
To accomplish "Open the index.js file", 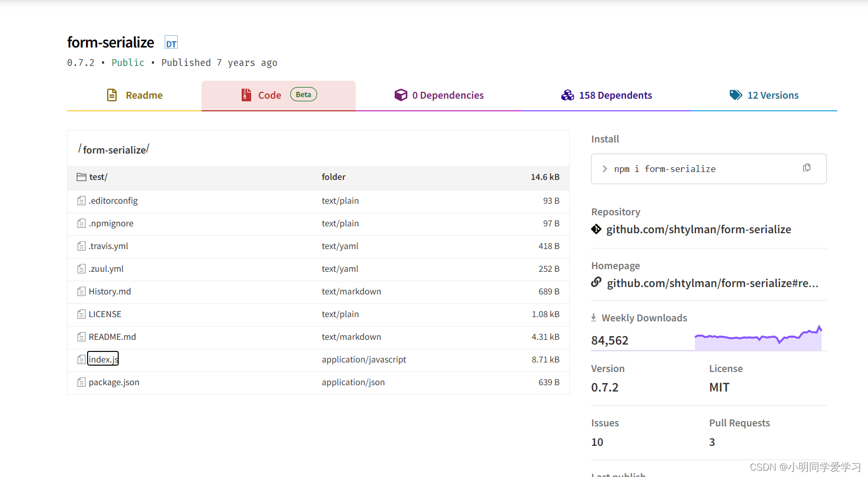I will [x=103, y=359].
